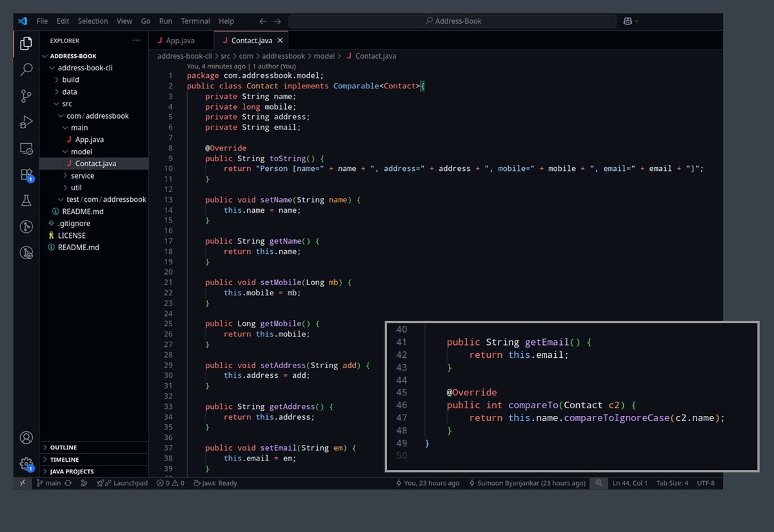The image size is (774, 532).
Task: Open the File menu
Action: (42, 21)
